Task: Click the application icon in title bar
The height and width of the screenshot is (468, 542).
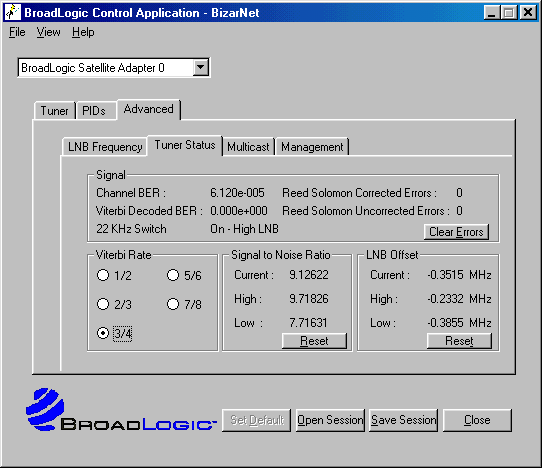Action: (12, 12)
